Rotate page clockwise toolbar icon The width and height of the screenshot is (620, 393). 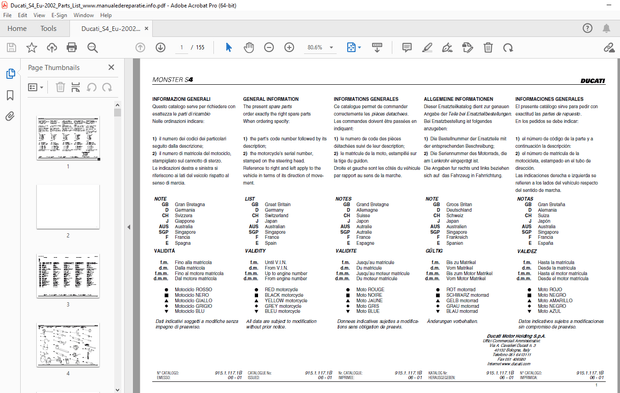click(x=508, y=48)
